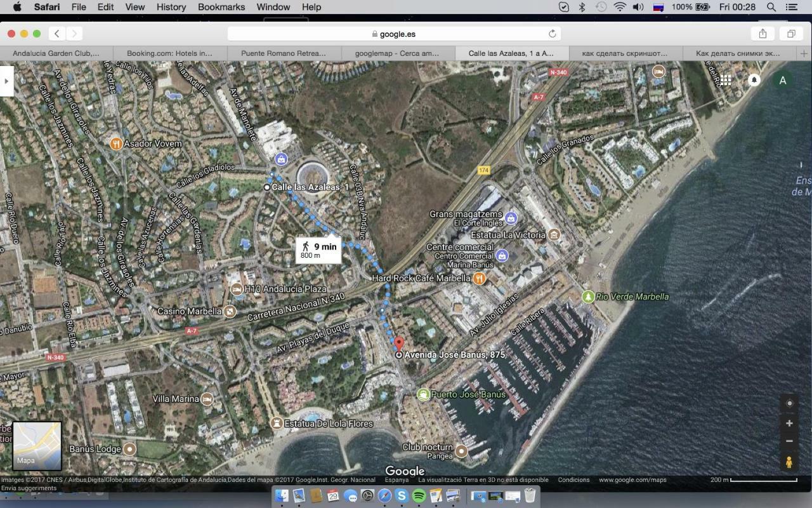Open the Condicions link
This screenshot has height=508, width=812.
(x=574, y=480)
